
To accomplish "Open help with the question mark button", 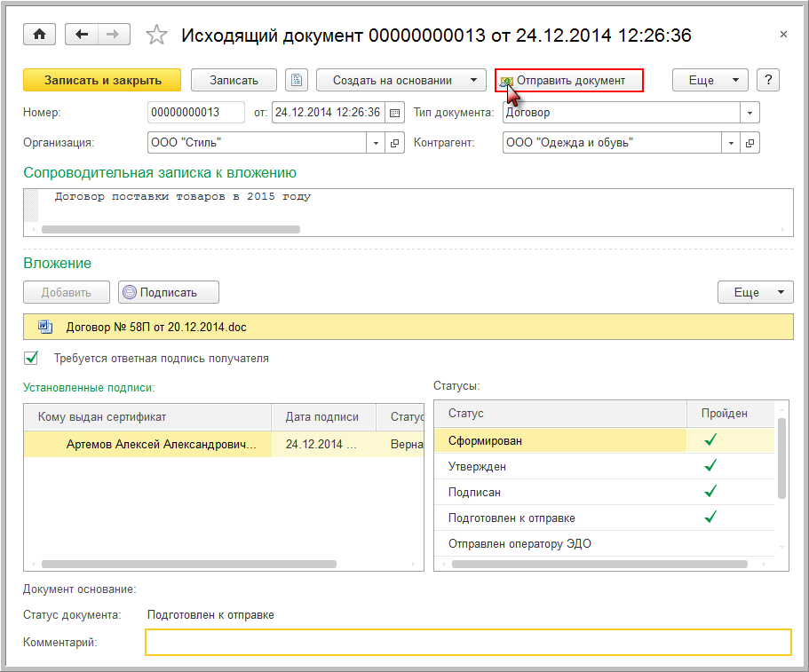I will pyautogui.click(x=768, y=80).
